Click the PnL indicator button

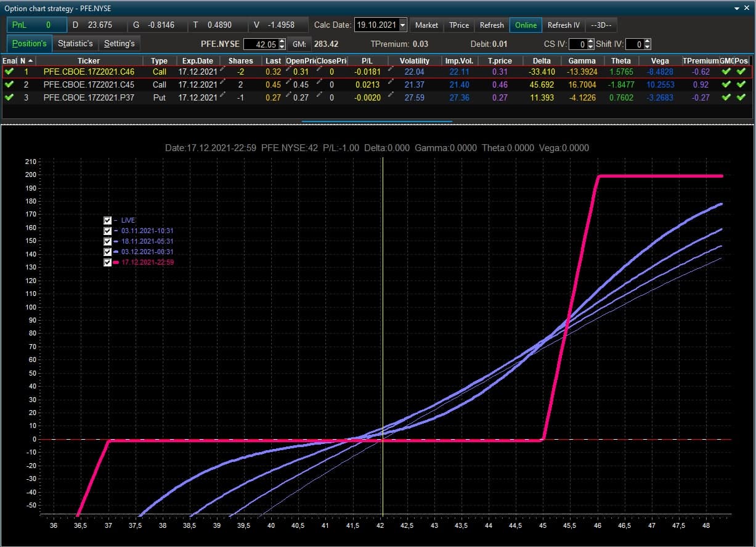36,25
